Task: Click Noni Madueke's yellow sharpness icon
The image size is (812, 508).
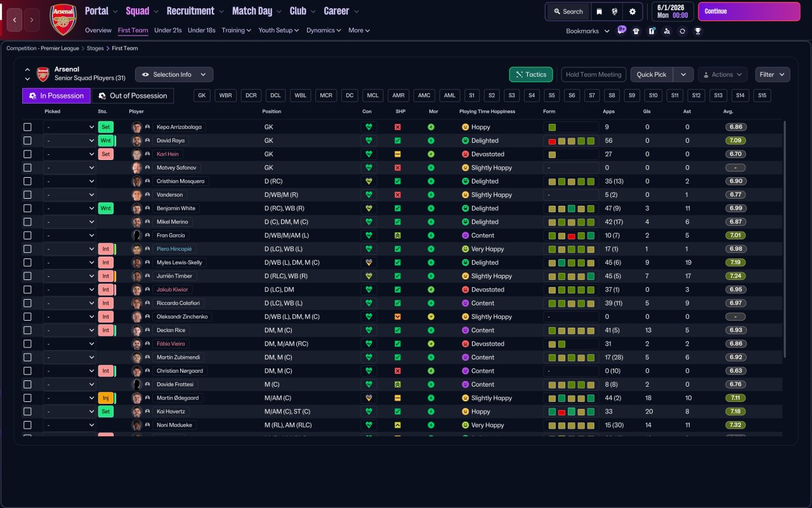Action: [x=398, y=425]
